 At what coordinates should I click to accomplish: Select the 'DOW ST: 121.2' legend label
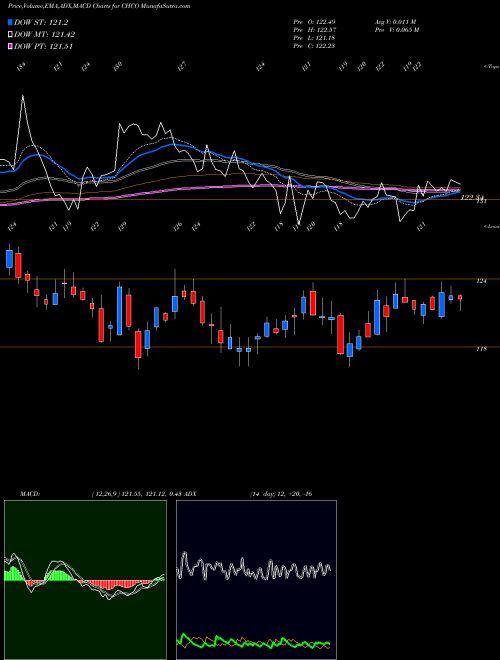pos(41,22)
